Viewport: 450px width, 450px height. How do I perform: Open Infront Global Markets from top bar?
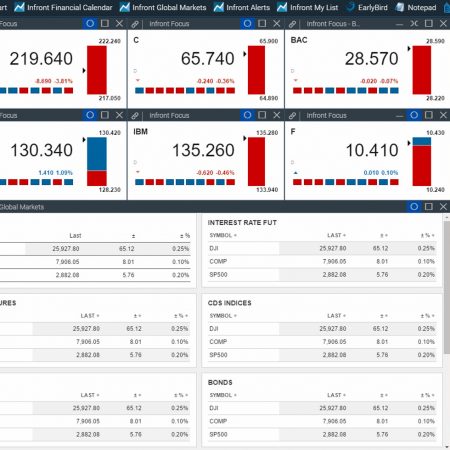point(163,7)
